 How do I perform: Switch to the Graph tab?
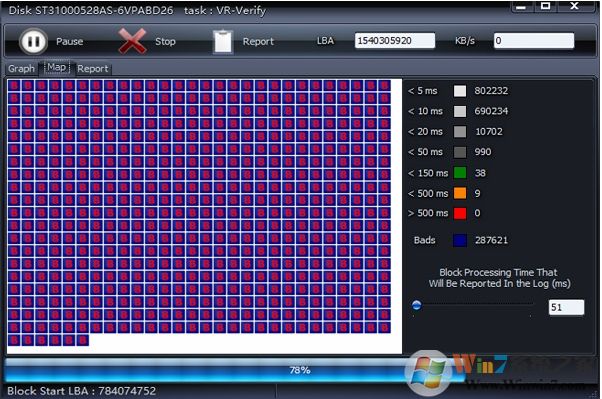click(x=22, y=69)
